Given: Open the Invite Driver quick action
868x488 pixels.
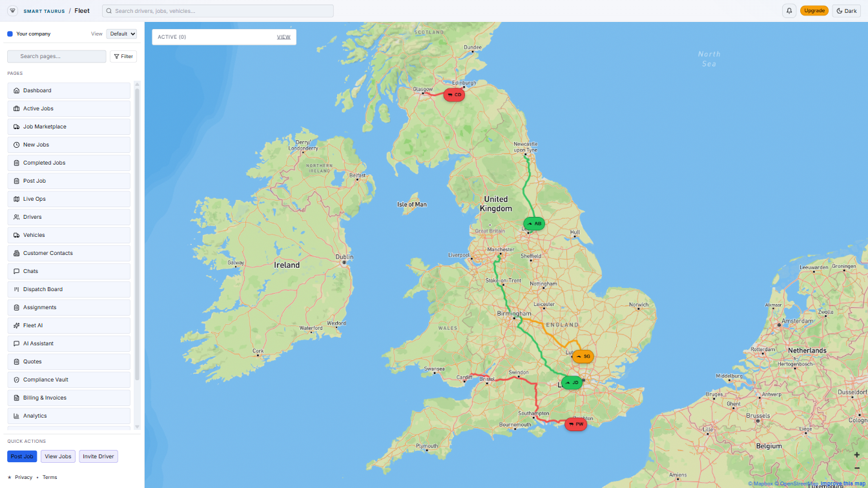Looking at the screenshot, I should click(98, 456).
